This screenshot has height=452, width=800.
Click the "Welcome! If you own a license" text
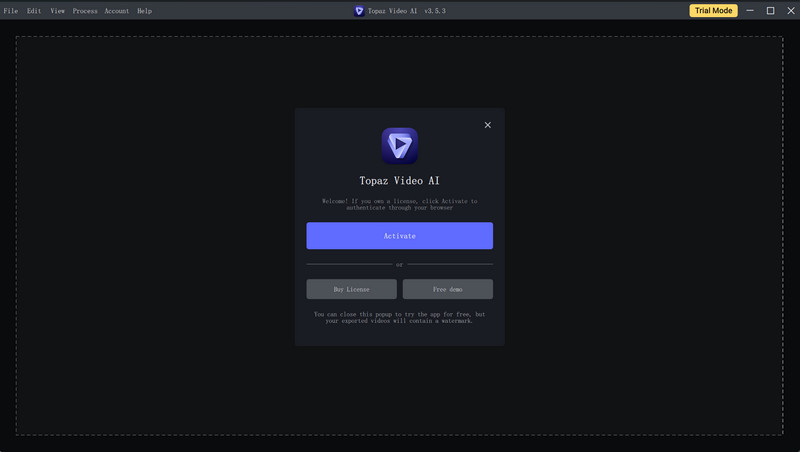point(399,204)
